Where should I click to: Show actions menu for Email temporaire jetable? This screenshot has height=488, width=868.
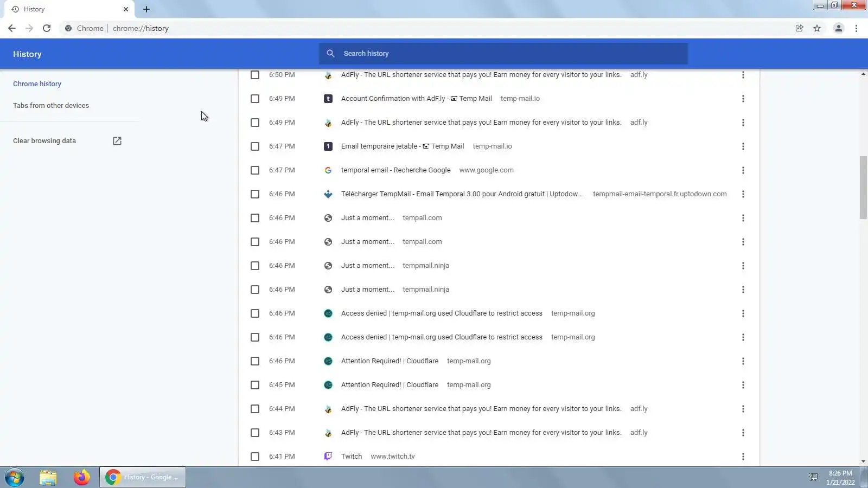(743, 146)
